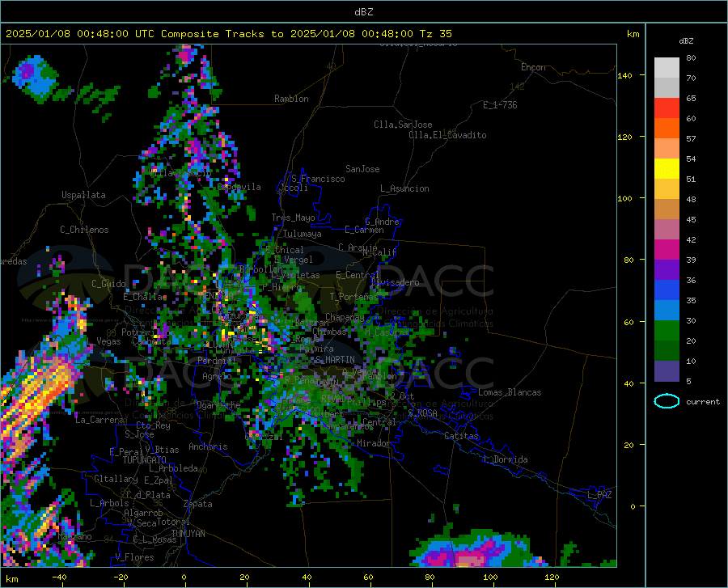Click the S_MARTIN map label
This screenshot has height=588, width=728.
pos(335,360)
